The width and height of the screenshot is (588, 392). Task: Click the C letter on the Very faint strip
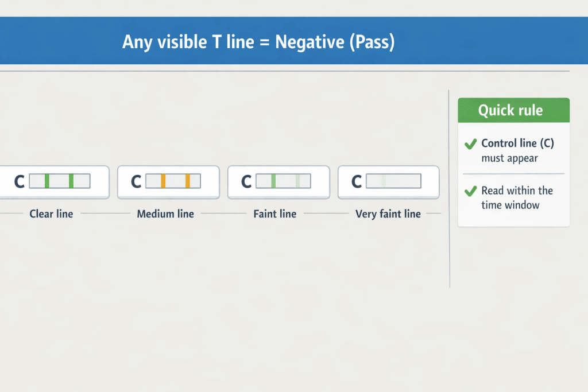pyautogui.click(x=356, y=182)
